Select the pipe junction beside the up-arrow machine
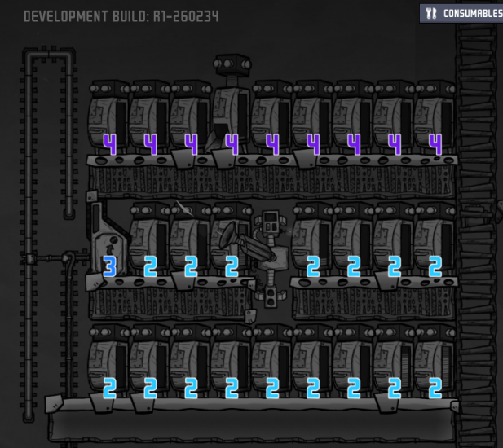The width and height of the screenshot is (503, 448). (68, 257)
